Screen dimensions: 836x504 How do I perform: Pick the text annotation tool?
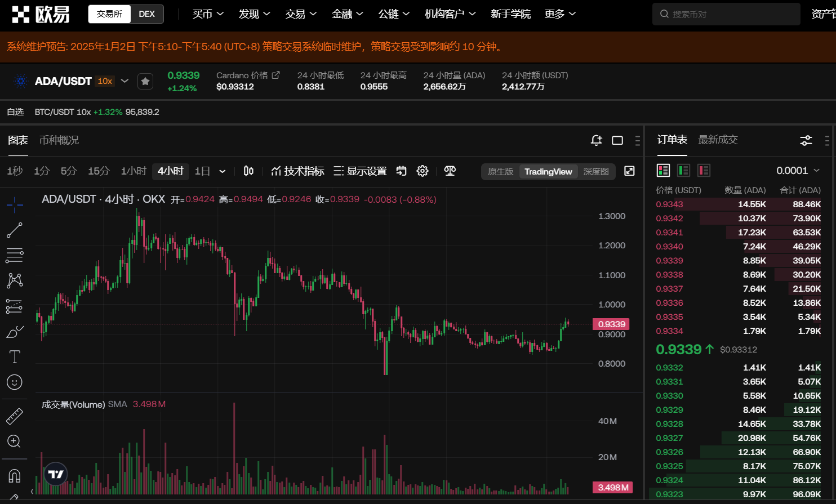(x=15, y=356)
